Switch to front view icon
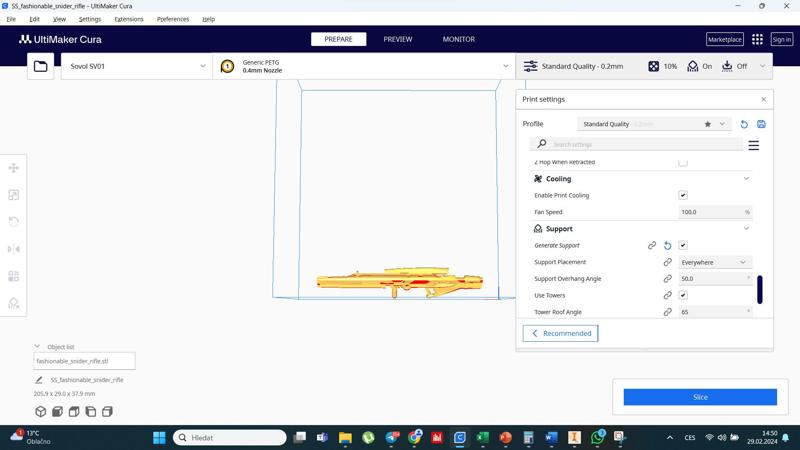The height and width of the screenshot is (450, 800). pyautogui.click(x=57, y=411)
